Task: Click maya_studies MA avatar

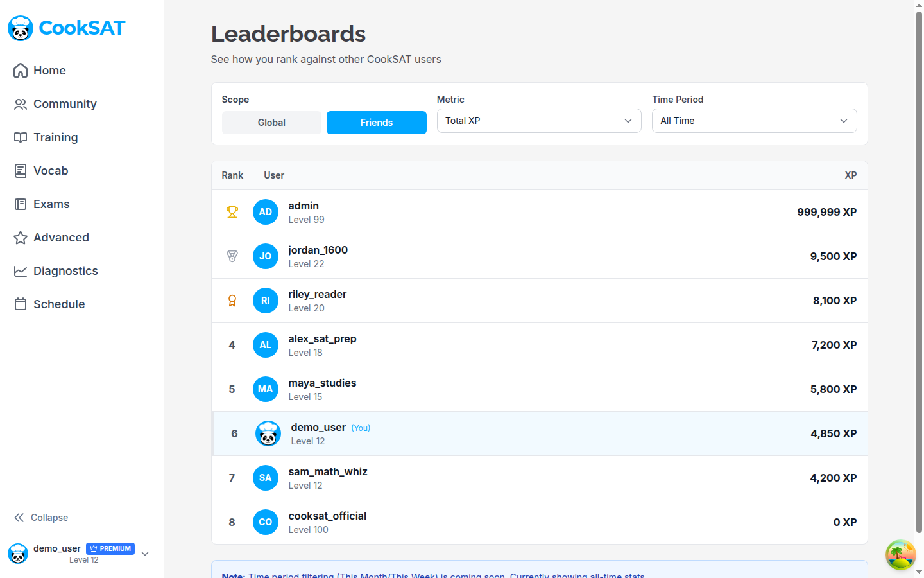Action: pos(265,389)
